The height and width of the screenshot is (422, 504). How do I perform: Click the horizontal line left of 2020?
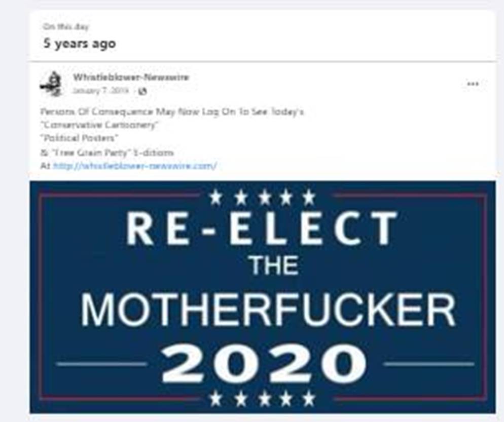tap(101, 364)
